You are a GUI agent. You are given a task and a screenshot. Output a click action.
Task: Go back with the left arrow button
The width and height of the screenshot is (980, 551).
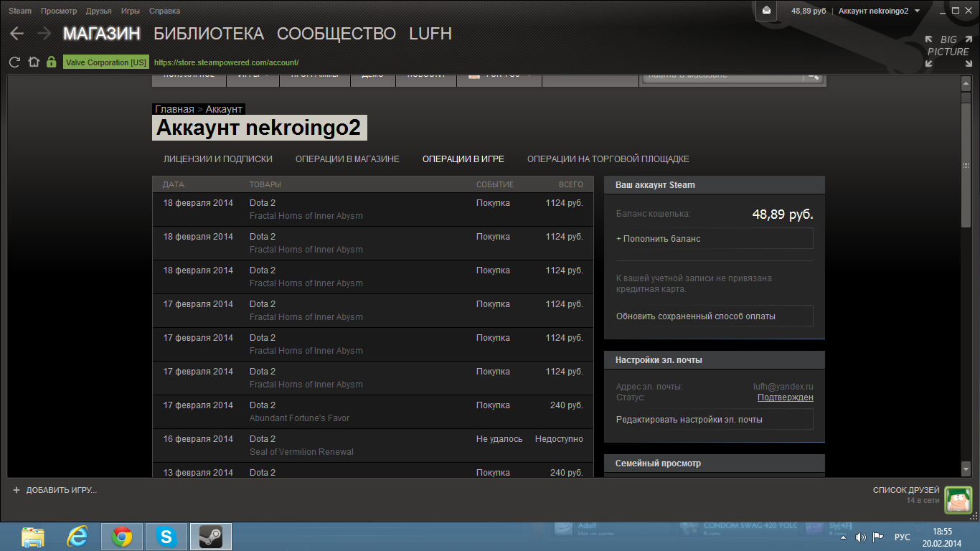pyautogui.click(x=17, y=34)
